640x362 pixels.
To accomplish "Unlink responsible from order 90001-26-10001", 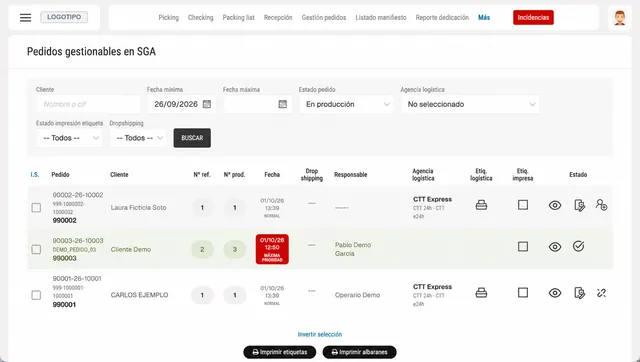I will (601, 293).
